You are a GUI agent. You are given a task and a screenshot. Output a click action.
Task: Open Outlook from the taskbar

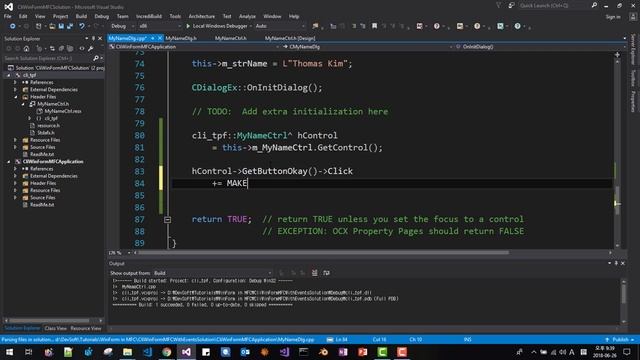[x=245, y=352]
